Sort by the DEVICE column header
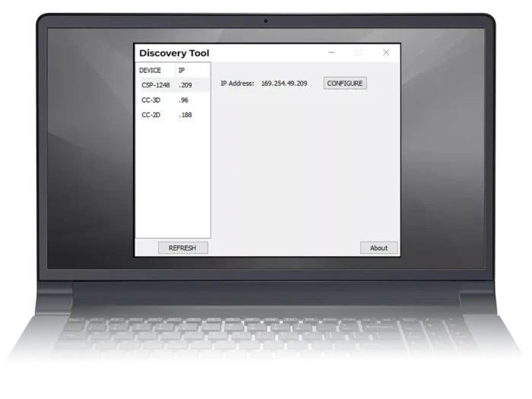 click(x=150, y=70)
